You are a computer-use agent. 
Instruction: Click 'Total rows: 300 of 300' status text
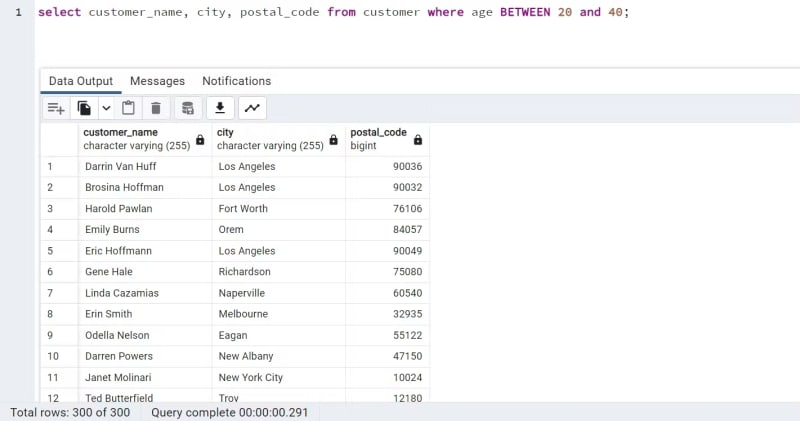70,412
